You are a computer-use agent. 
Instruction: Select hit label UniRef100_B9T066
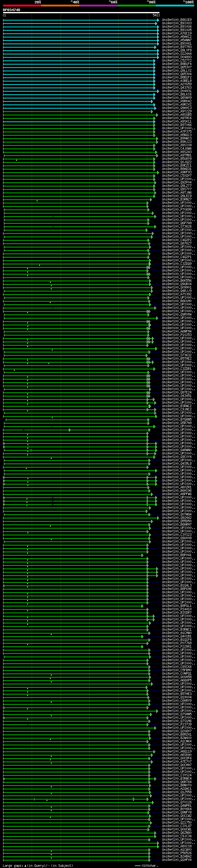(x=177, y=125)
